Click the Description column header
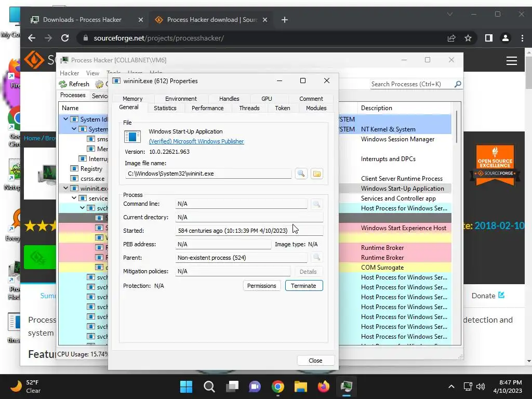 tap(404, 108)
